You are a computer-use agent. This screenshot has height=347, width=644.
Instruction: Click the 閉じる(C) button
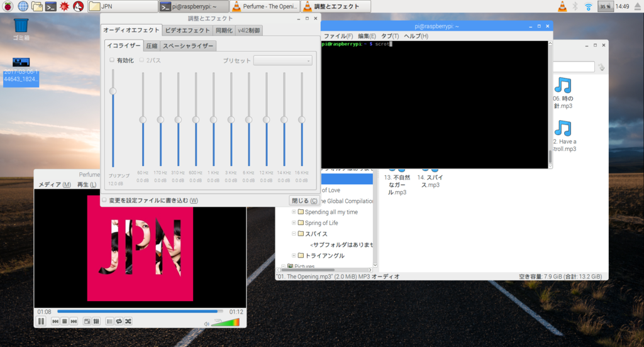pyautogui.click(x=304, y=201)
